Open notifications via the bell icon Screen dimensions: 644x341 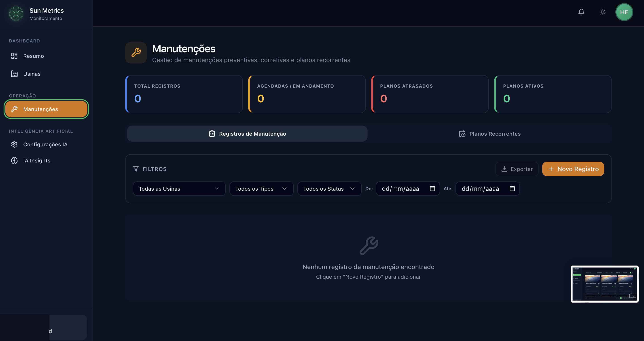(x=581, y=12)
